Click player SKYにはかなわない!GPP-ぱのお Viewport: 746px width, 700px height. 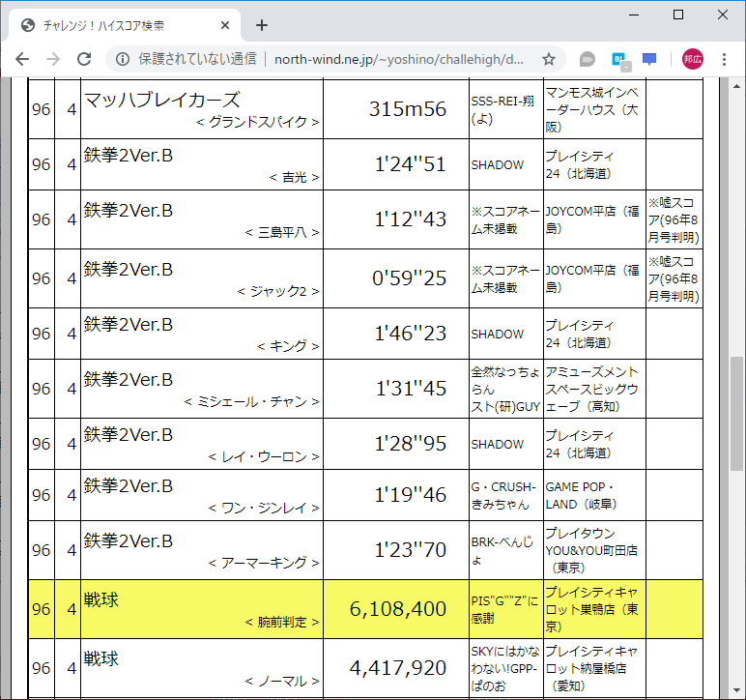505,669
